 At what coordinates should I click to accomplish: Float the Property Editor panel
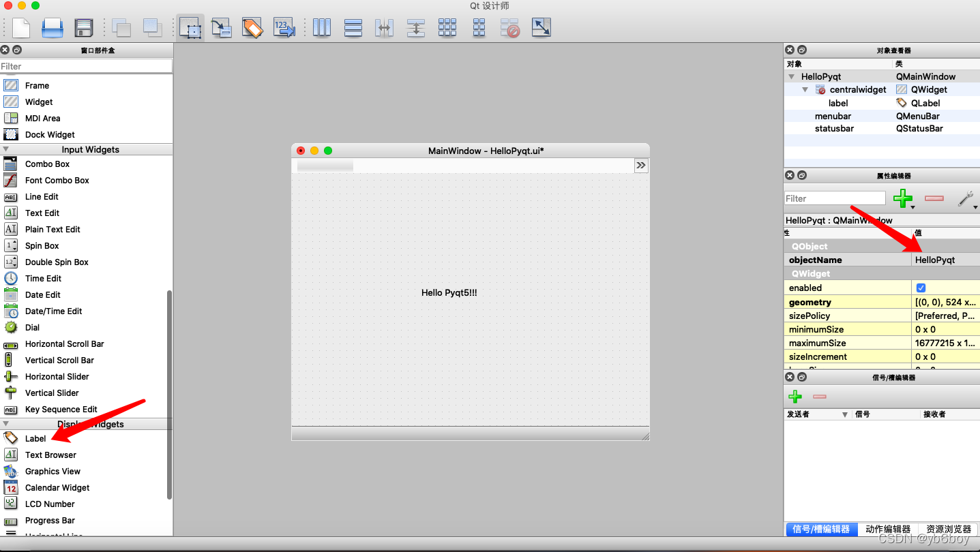(802, 175)
